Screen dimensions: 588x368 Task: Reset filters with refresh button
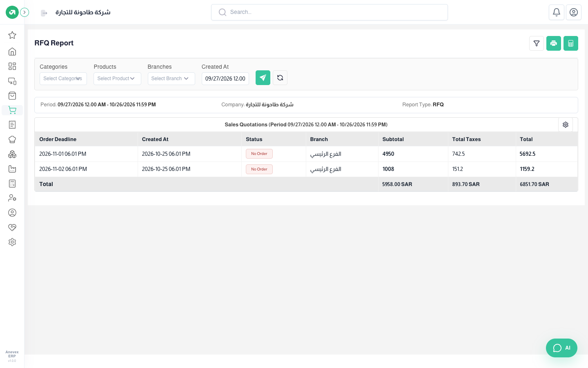click(280, 78)
